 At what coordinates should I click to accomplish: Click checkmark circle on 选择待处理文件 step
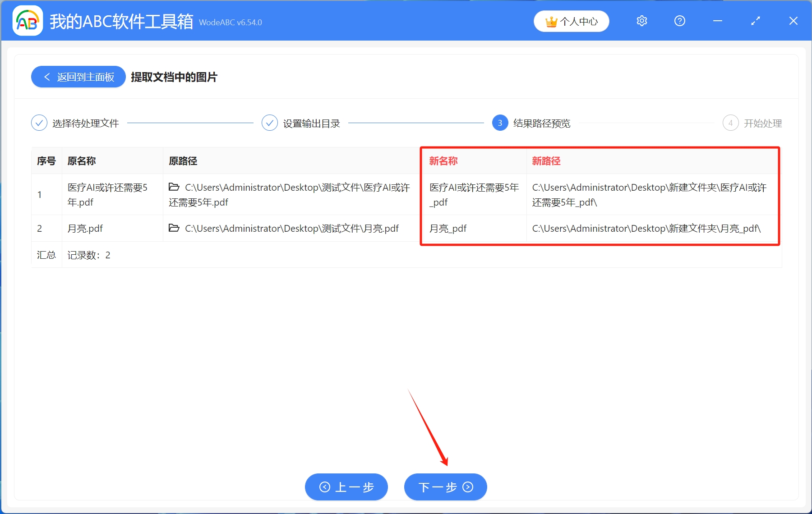pyautogui.click(x=40, y=123)
